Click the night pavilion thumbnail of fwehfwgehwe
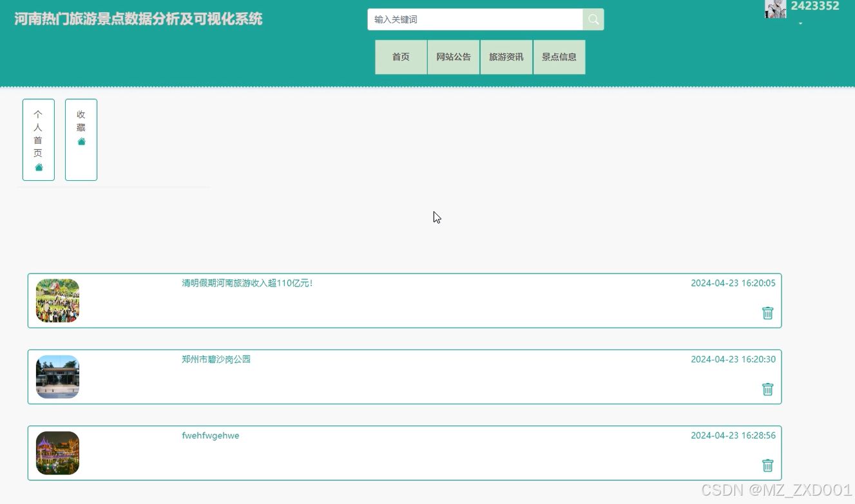Screen dimensions: 855x504 (x=57, y=453)
